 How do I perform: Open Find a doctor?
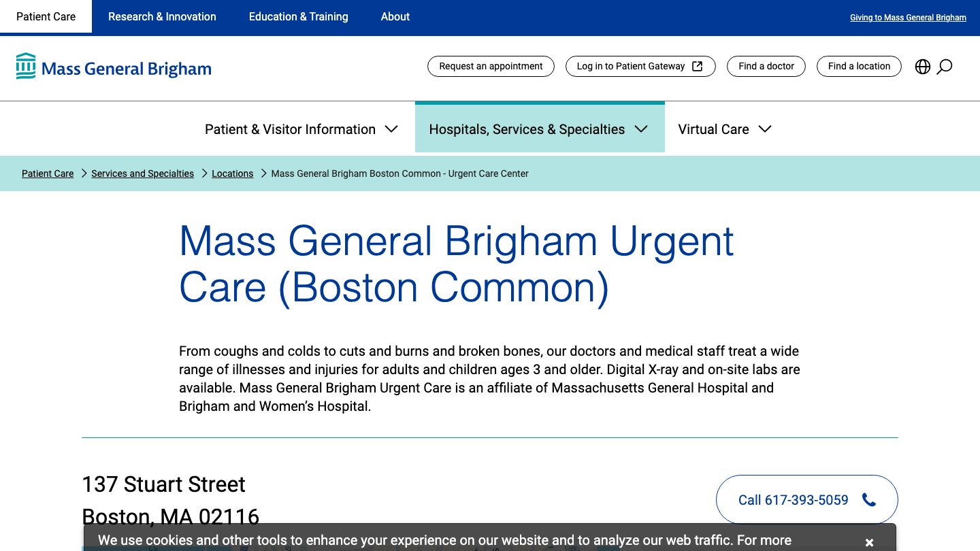click(766, 66)
